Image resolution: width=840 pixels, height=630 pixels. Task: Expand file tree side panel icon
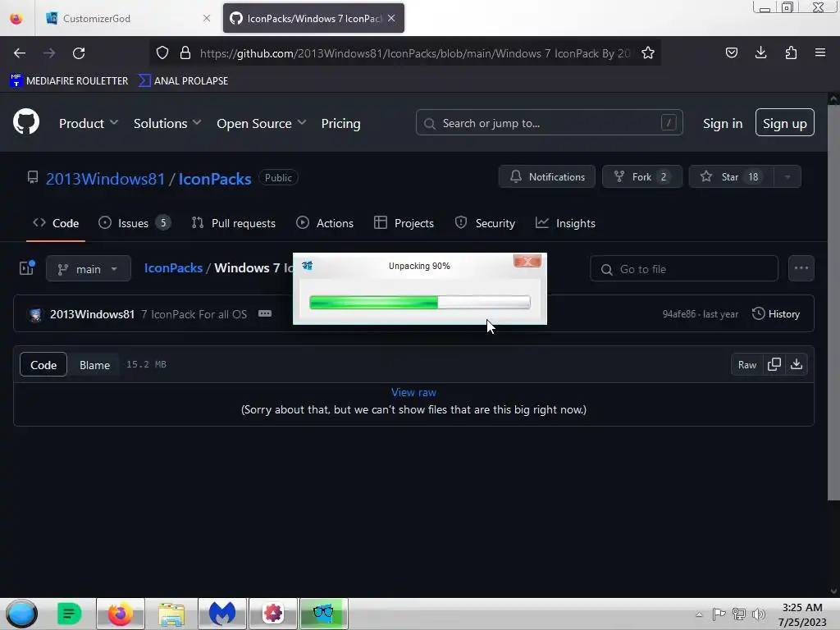tap(27, 268)
